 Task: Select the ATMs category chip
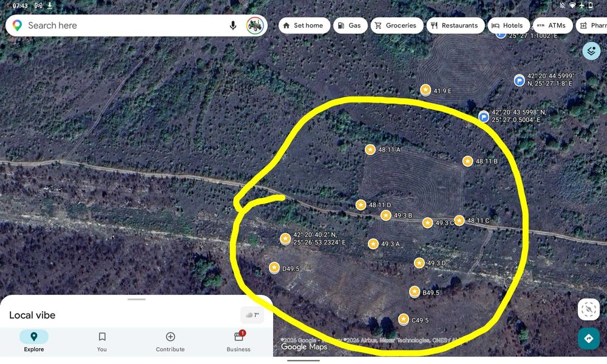click(552, 25)
